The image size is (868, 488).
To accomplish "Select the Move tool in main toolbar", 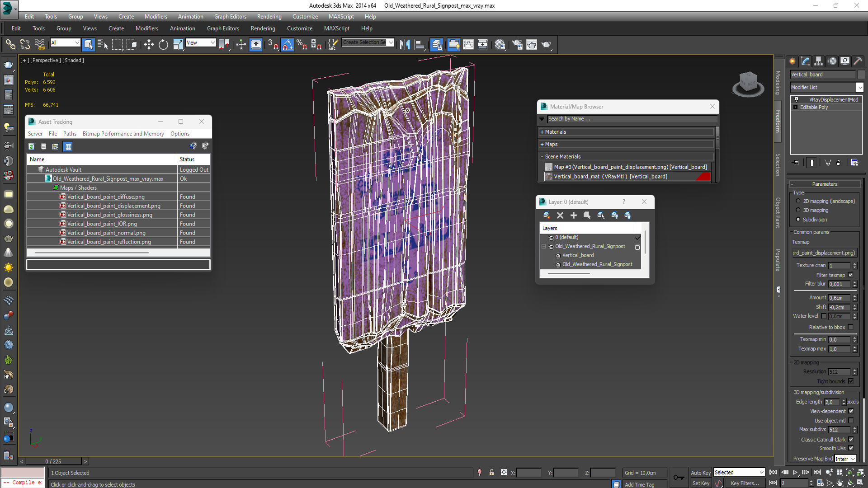I will (x=149, y=44).
